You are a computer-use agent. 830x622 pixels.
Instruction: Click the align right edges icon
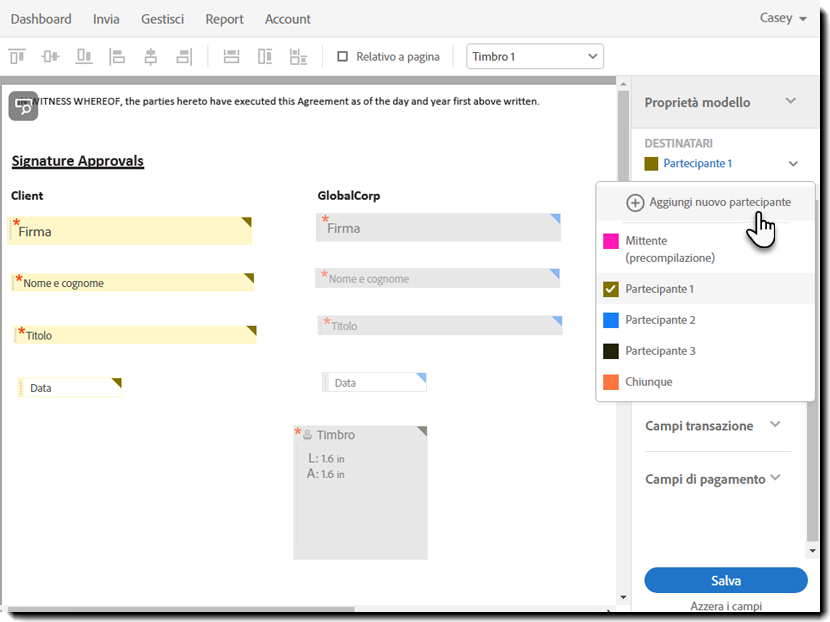pos(183,57)
